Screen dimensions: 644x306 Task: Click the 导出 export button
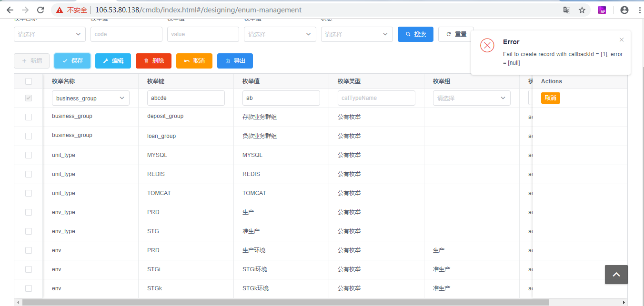point(235,61)
